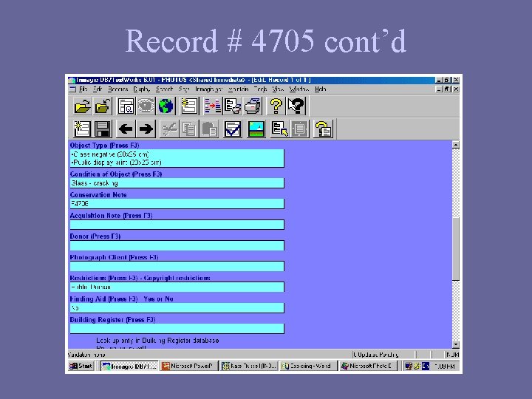Click the grayed-out icon beside the globe
The height and width of the screenshot is (399, 532).
pos(146,106)
